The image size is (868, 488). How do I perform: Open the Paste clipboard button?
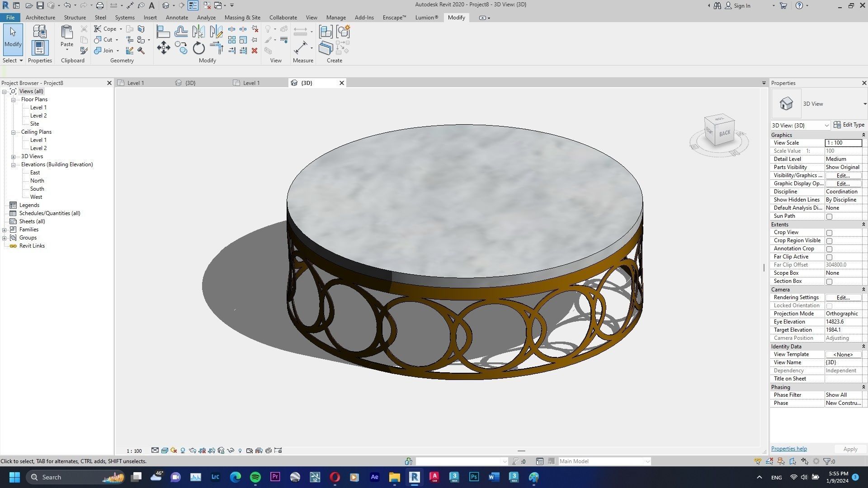(x=67, y=36)
